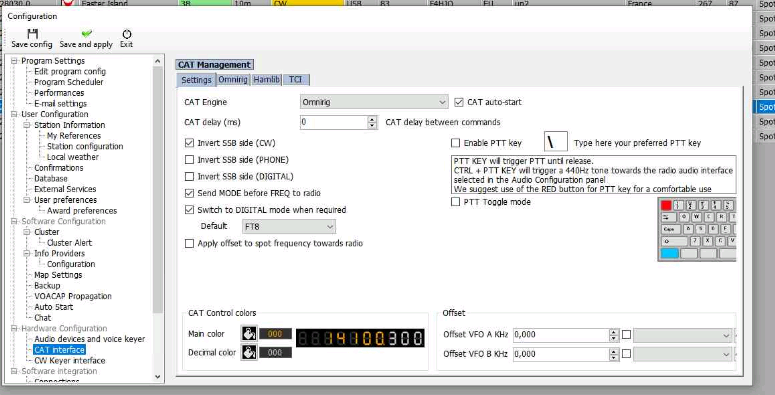
Task: Open Map Settings tree item
Action: point(58,275)
